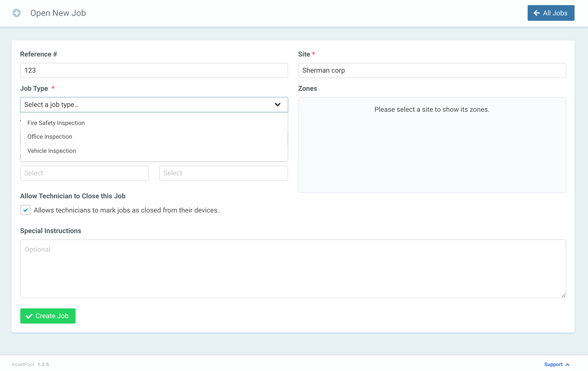Open the right Select field below the dropdown
Viewport: 588px width, 371px height.
pos(223,173)
